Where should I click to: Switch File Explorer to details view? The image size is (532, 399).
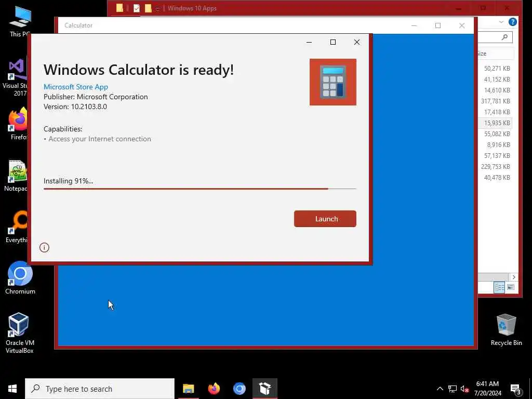click(499, 288)
